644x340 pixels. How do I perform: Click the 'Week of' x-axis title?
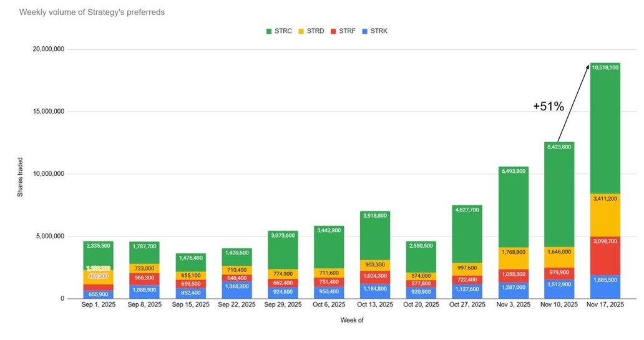click(x=352, y=320)
